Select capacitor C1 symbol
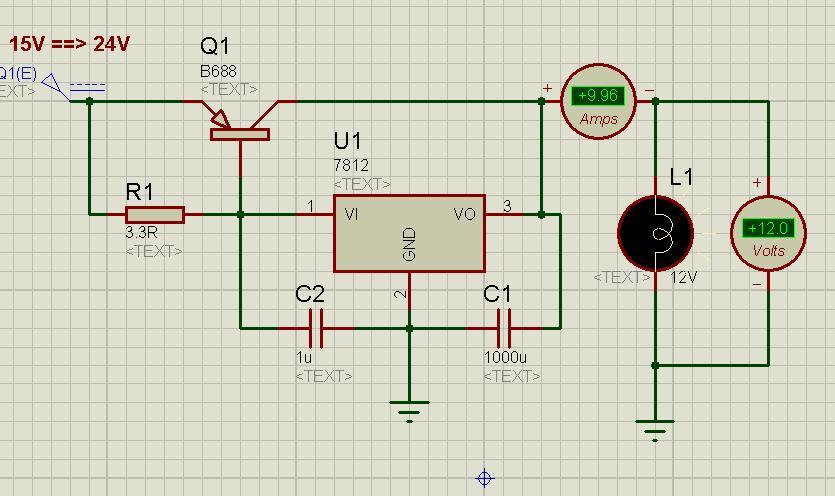This screenshot has height=496, width=835. point(504,328)
